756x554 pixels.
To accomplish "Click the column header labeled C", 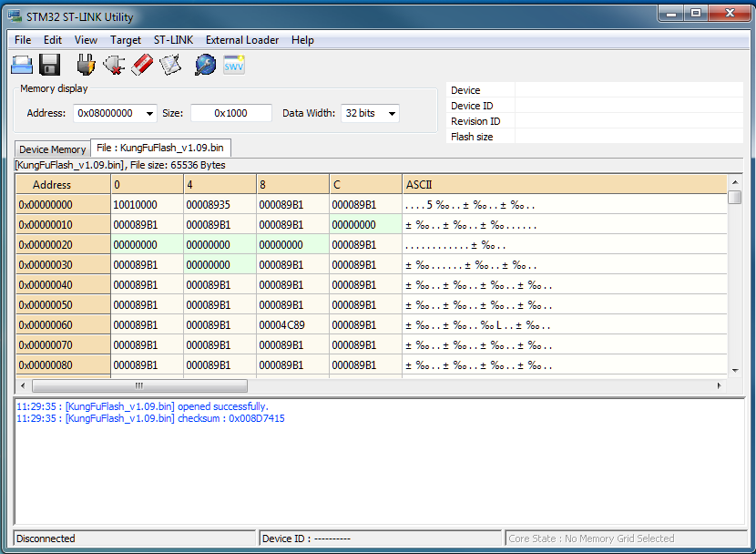I will click(x=365, y=185).
